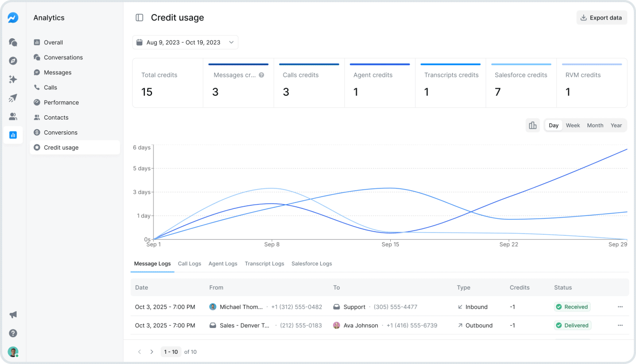Toggle the chart to Month view
This screenshot has height=364, width=636.
[x=594, y=125]
